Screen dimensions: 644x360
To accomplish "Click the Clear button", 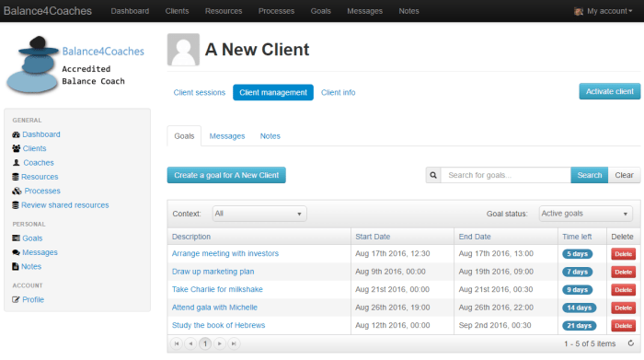I will click(x=624, y=175).
